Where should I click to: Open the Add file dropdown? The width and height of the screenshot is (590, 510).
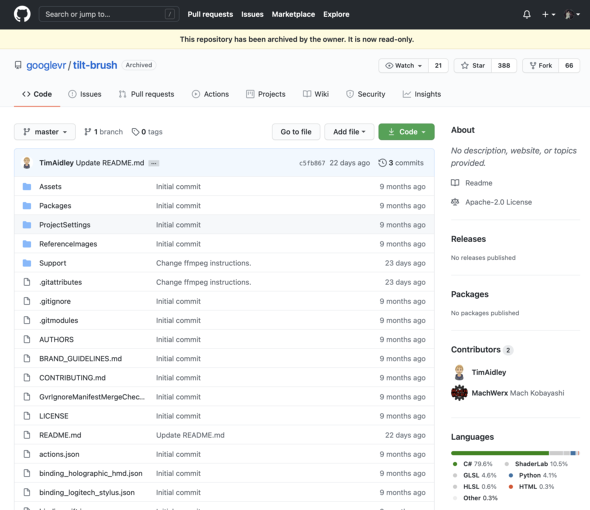[x=349, y=132]
